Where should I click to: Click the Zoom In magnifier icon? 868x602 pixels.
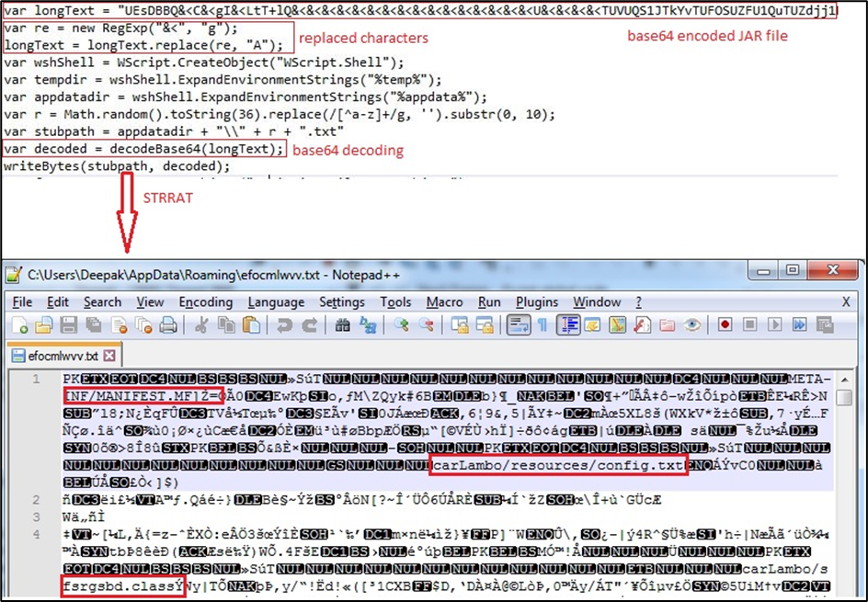(x=401, y=324)
